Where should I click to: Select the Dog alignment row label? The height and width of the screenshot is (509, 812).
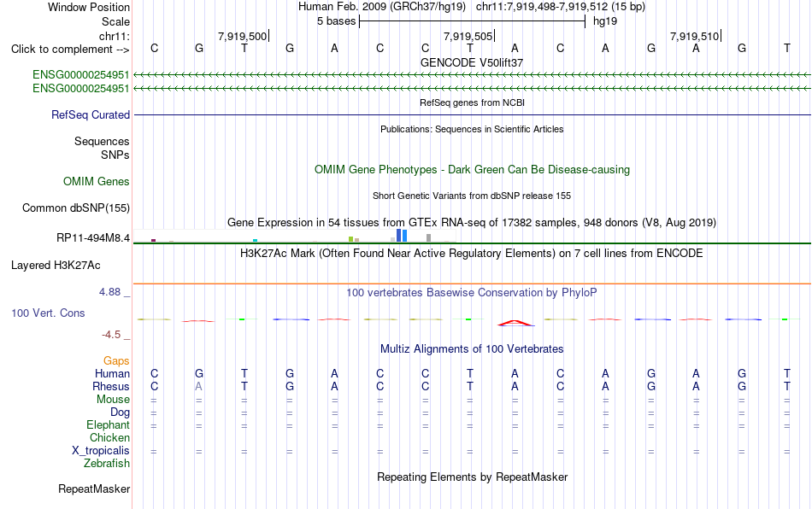pyautogui.click(x=121, y=412)
